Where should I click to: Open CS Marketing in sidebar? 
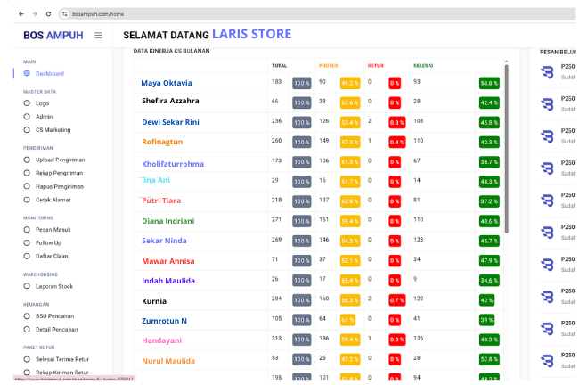pos(53,129)
